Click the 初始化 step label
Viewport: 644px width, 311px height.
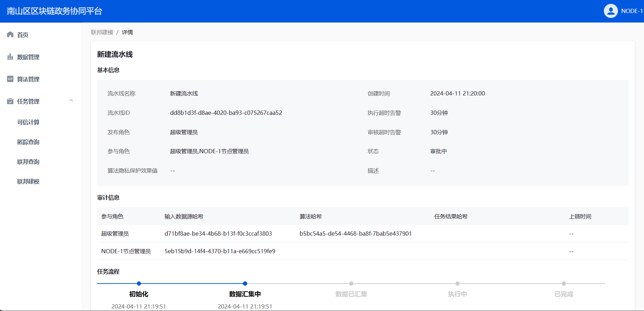coord(139,294)
